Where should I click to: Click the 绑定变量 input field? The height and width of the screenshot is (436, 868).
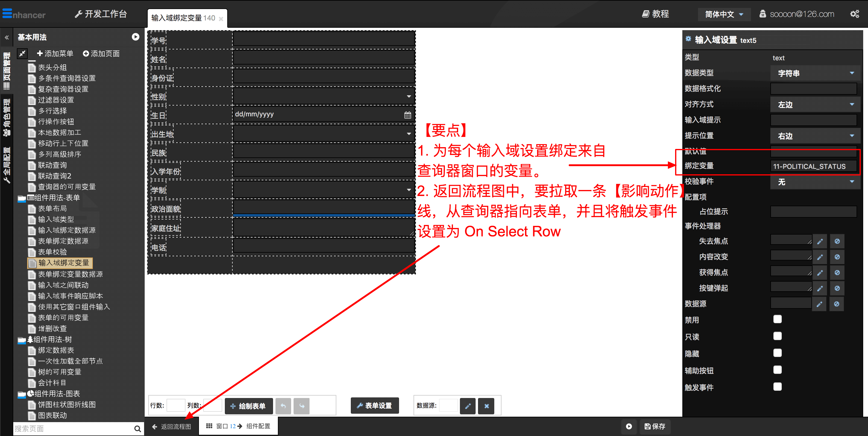click(813, 166)
